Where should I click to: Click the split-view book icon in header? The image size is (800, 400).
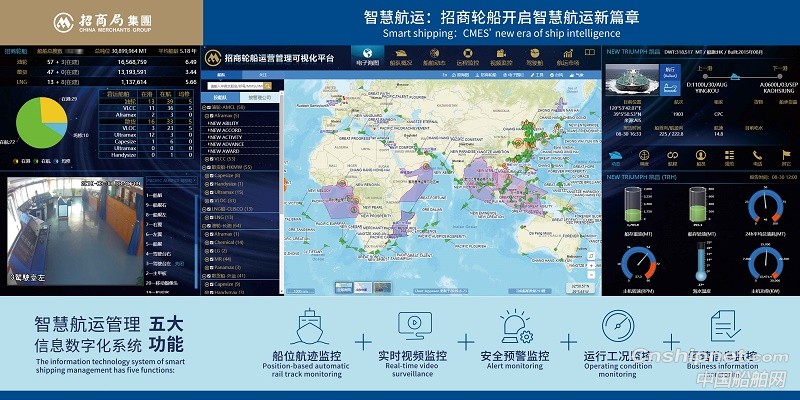click(x=590, y=52)
